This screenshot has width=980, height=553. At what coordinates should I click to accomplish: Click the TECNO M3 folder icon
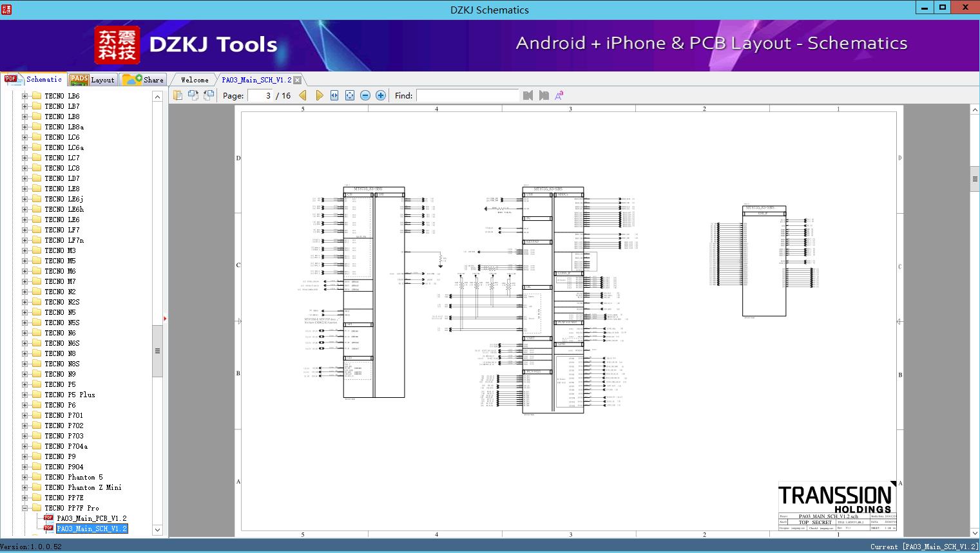37,250
